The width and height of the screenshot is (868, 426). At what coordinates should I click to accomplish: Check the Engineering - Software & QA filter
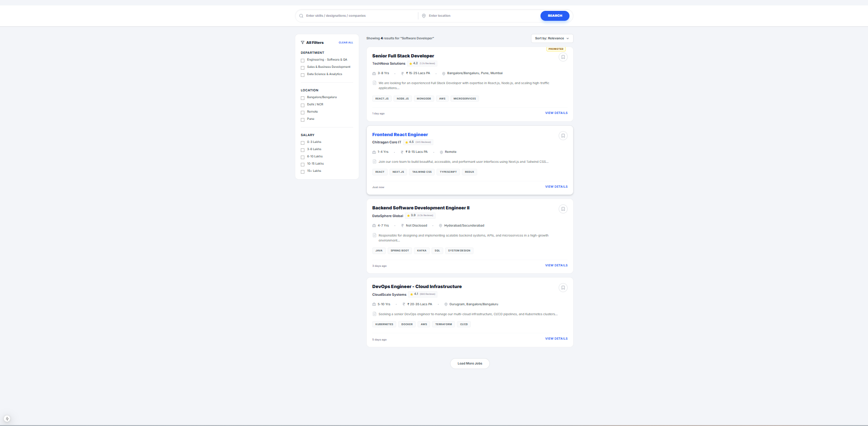[303, 60]
